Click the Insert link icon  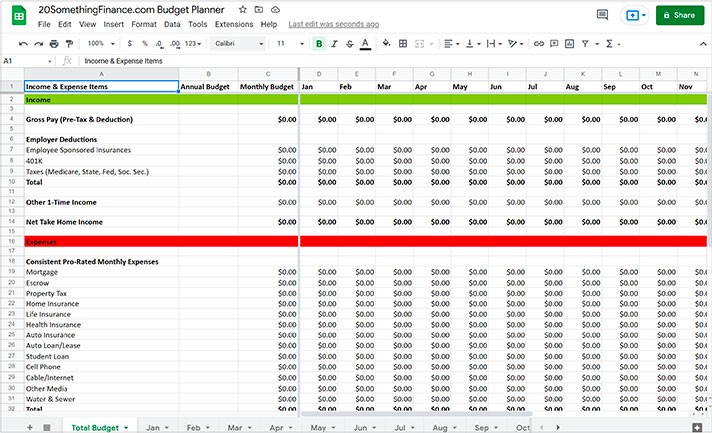(x=539, y=44)
